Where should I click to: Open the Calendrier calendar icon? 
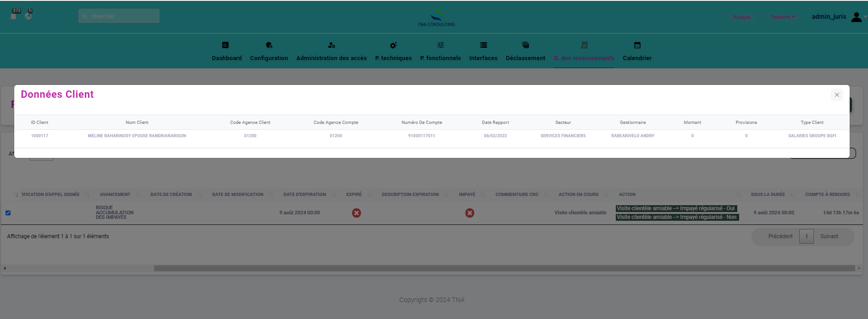coord(637,45)
